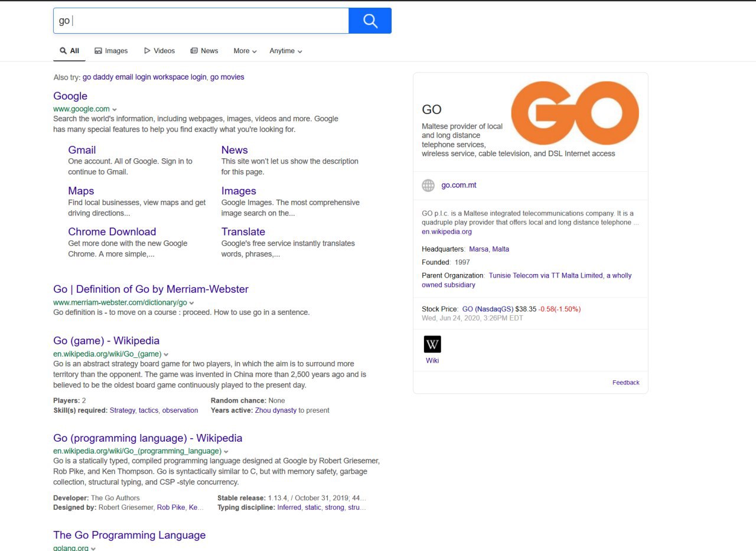The height and width of the screenshot is (551, 756).
Task: Open Go (programming language) - Wikipedia result
Action: pos(148,438)
